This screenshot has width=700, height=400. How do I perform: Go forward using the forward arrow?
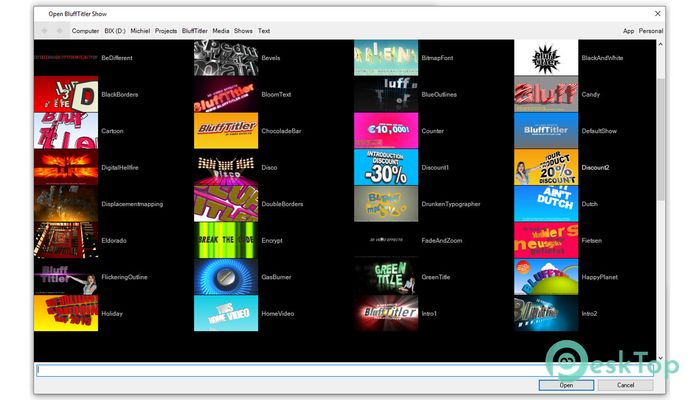(x=60, y=31)
